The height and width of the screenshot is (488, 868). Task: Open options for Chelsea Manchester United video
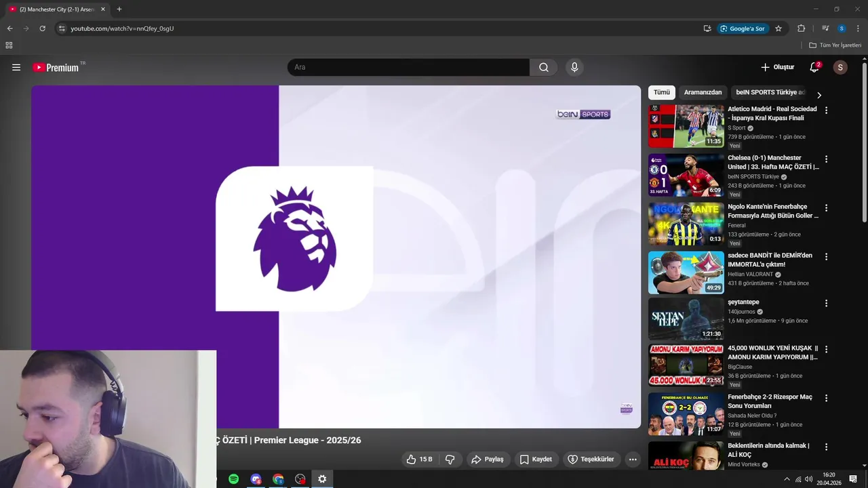click(826, 159)
